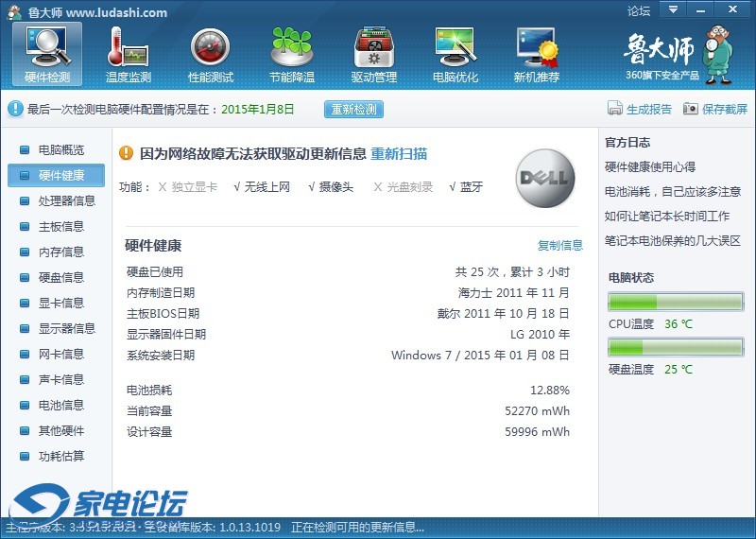Click the orange warning icon beside network failure message

[126, 153]
